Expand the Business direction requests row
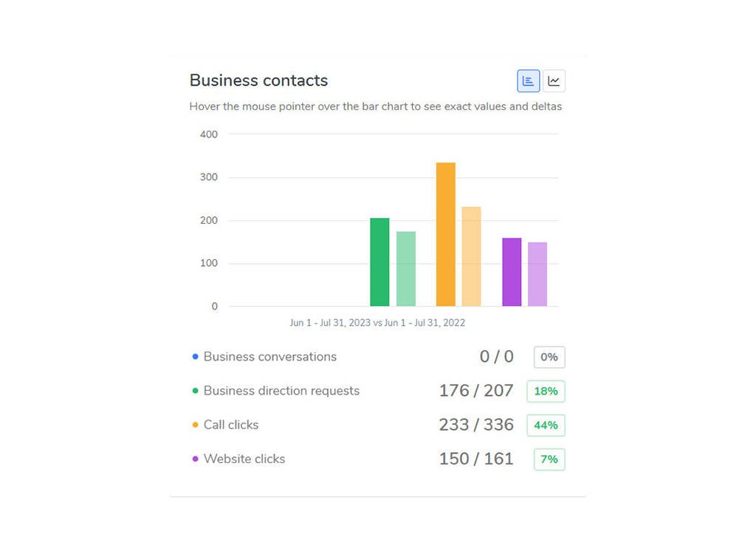756x554 pixels. pyautogui.click(x=283, y=390)
